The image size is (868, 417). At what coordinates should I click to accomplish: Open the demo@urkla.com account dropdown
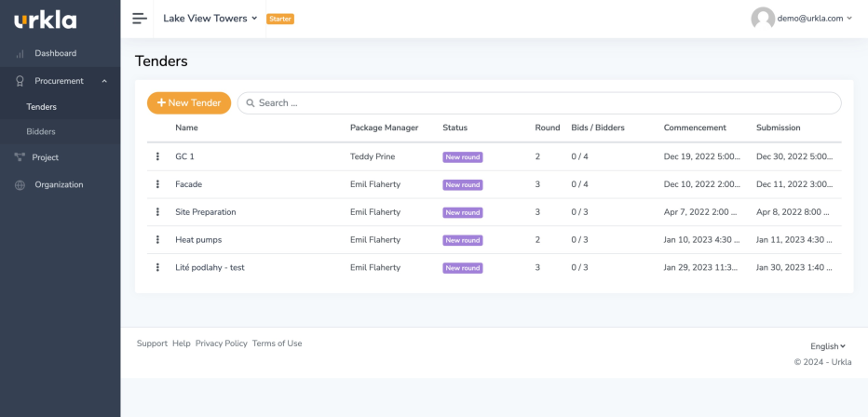[814, 19]
